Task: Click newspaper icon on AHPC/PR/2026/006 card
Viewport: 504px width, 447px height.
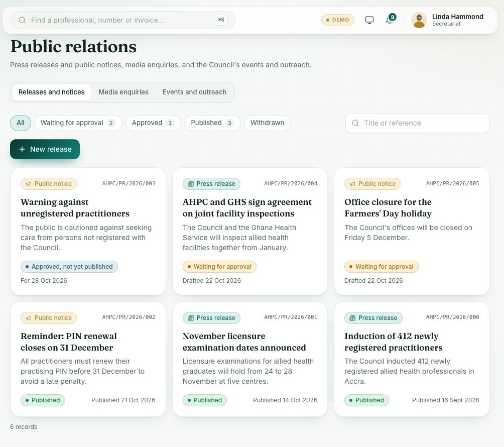Action: coord(352,318)
